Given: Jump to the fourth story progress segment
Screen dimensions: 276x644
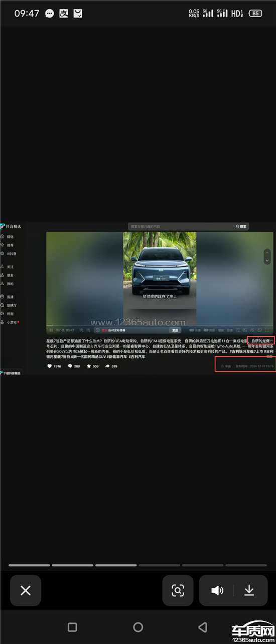Looking at the screenshot, I should pos(159,565).
